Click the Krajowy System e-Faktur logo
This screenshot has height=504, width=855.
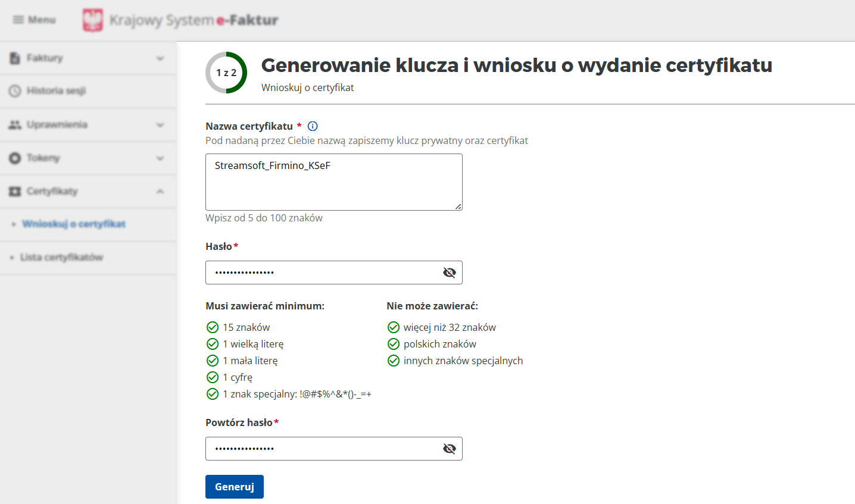tap(179, 20)
